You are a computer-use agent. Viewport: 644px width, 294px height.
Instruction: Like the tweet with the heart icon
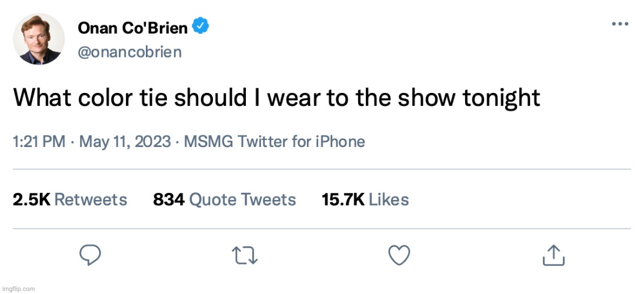(399, 255)
